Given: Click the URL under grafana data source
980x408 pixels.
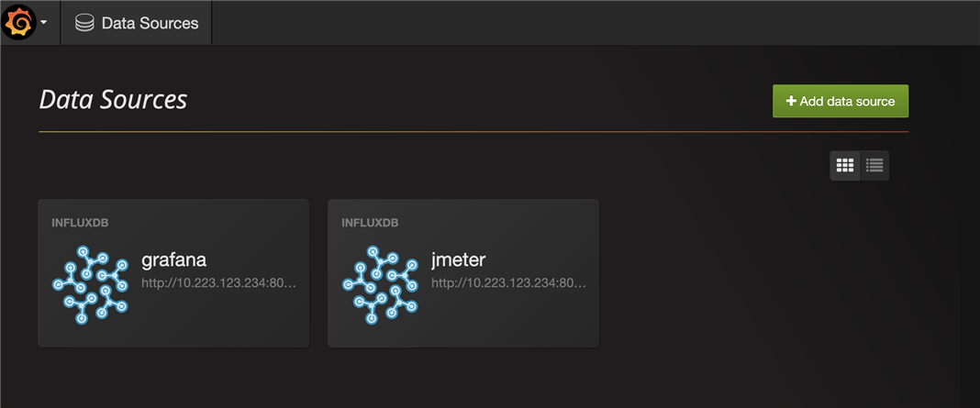Looking at the screenshot, I should pyautogui.click(x=218, y=283).
